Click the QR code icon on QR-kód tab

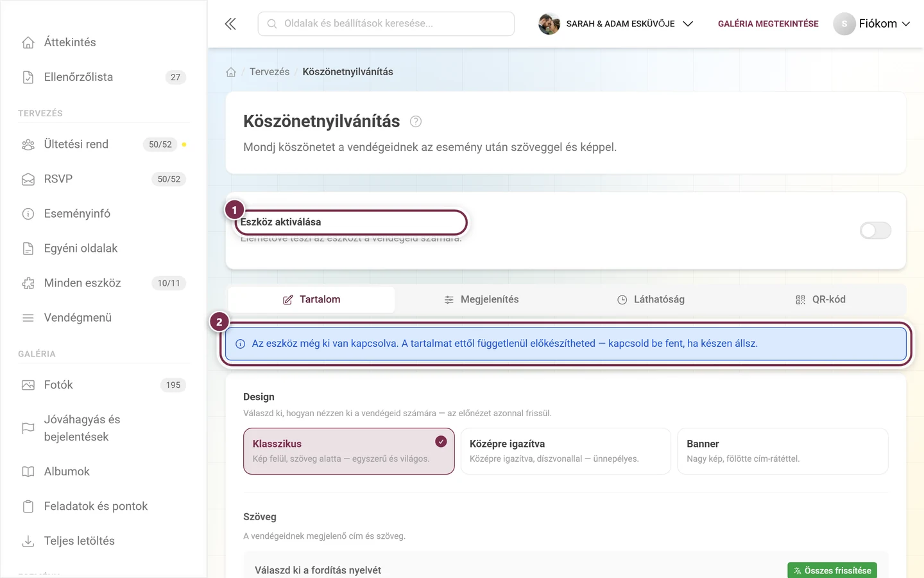point(800,300)
